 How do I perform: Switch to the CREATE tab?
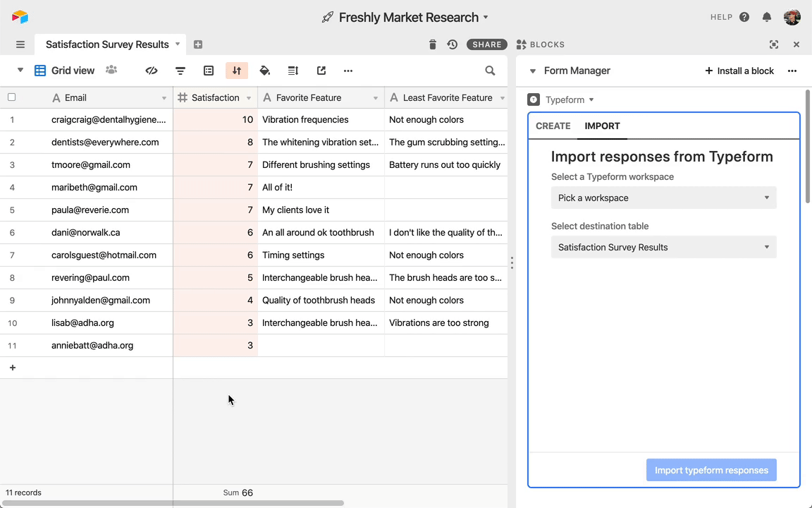553,126
